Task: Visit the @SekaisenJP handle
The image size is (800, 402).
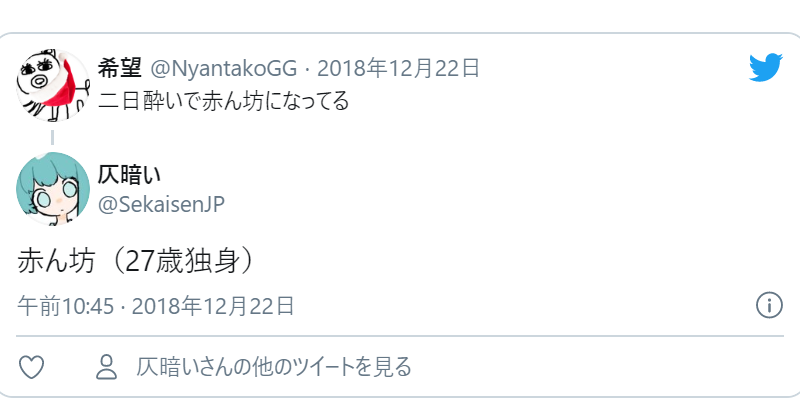Action: tap(161, 205)
